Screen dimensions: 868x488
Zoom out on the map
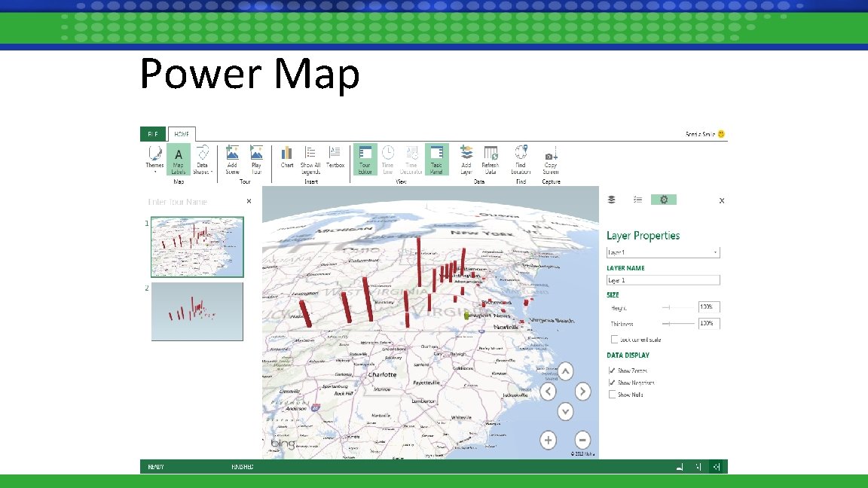coord(582,441)
